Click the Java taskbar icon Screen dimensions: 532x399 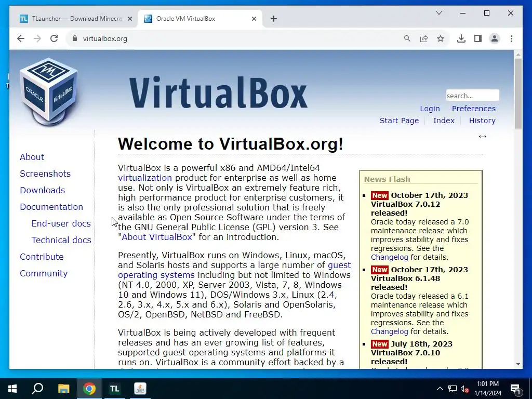pyautogui.click(x=140, y=389)
